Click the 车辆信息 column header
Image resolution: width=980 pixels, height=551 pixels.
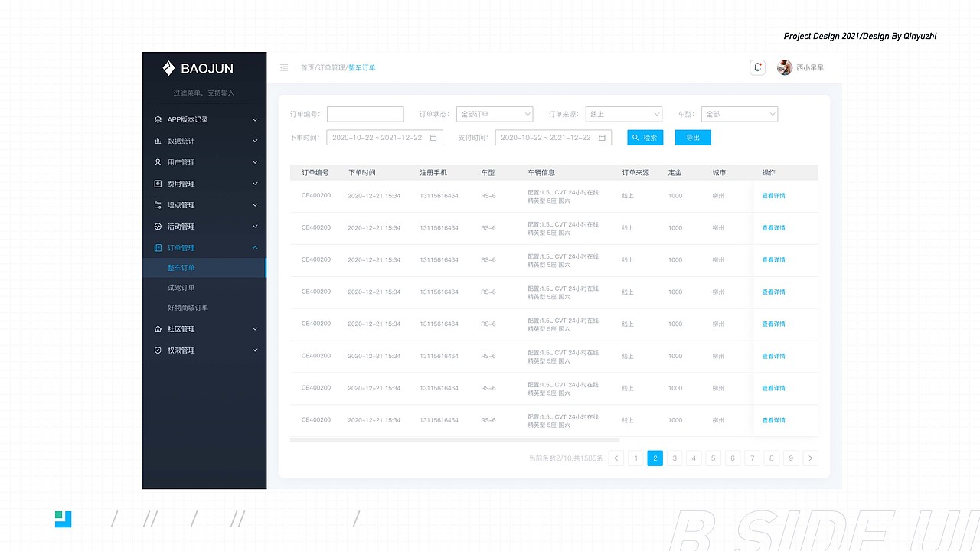pyautogui.click(x=541, y=173)
